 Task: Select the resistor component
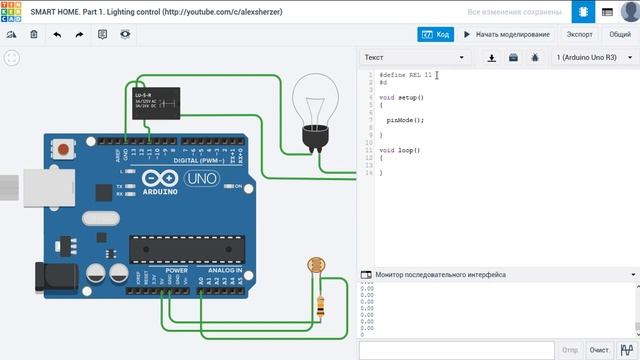coord(320,307)
